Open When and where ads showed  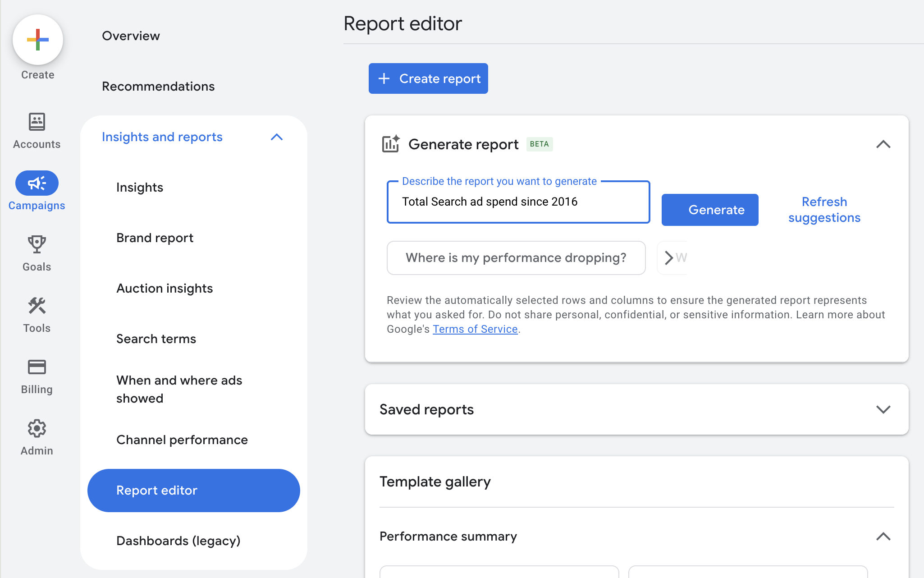[x=179, y=390]
